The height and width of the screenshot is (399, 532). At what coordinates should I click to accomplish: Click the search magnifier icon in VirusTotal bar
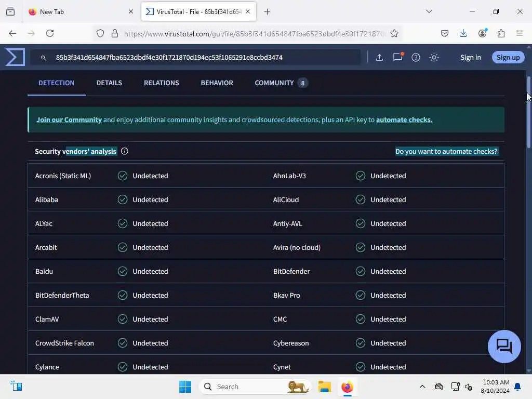(44, 58)
